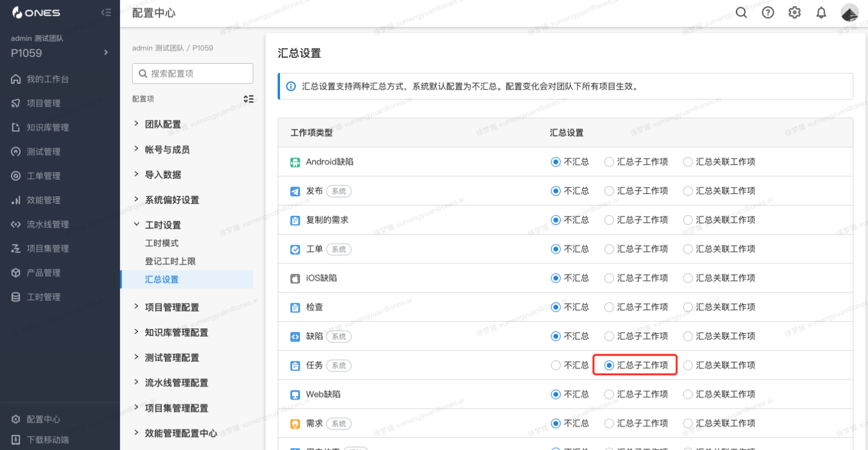Click the 配置中心 gear icon at the sidebar bottom
The height and width of the screenshot is (450, 868).
coord(16,420)
